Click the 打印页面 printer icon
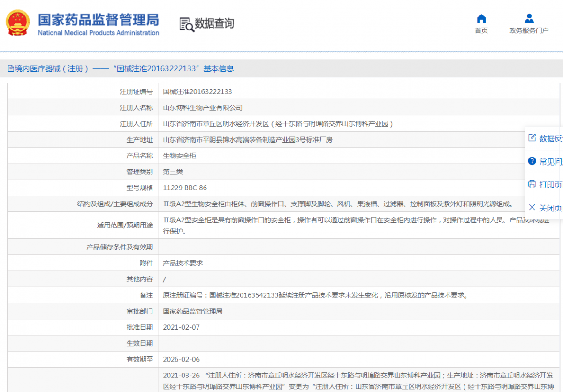 click(532, 184)
